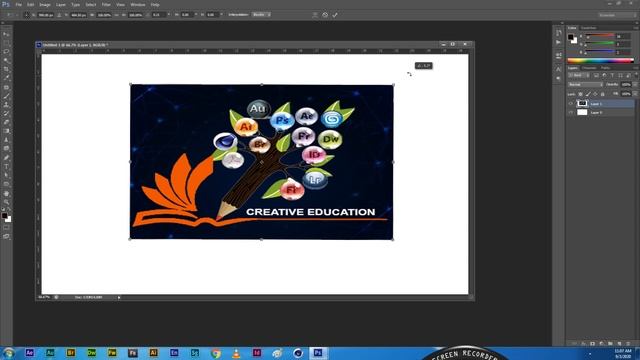Select the Lasso tool

(x=6, y=52)
